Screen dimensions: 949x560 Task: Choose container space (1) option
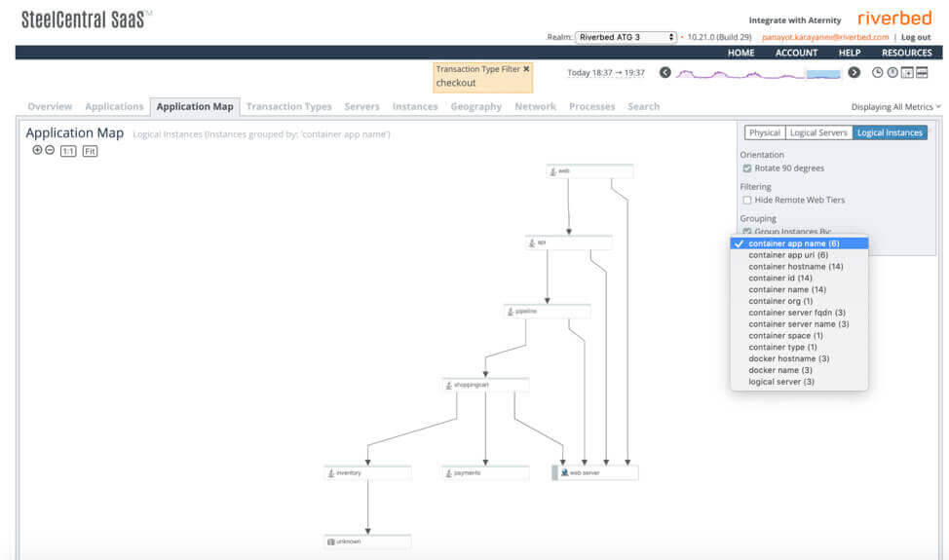(x=799, y=336)
